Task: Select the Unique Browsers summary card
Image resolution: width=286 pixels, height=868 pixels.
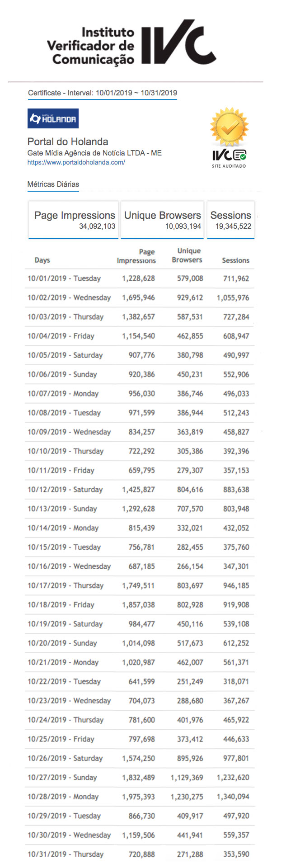Action: pyautogui.click(x=162, y=220)
